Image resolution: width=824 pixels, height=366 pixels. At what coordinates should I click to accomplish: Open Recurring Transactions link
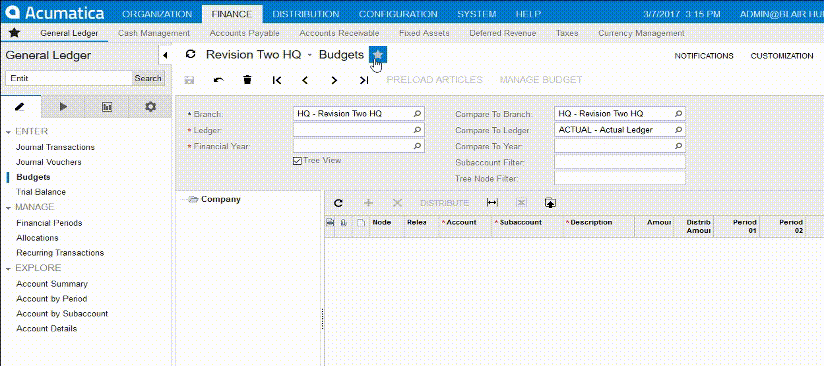[x=60, y=252]
